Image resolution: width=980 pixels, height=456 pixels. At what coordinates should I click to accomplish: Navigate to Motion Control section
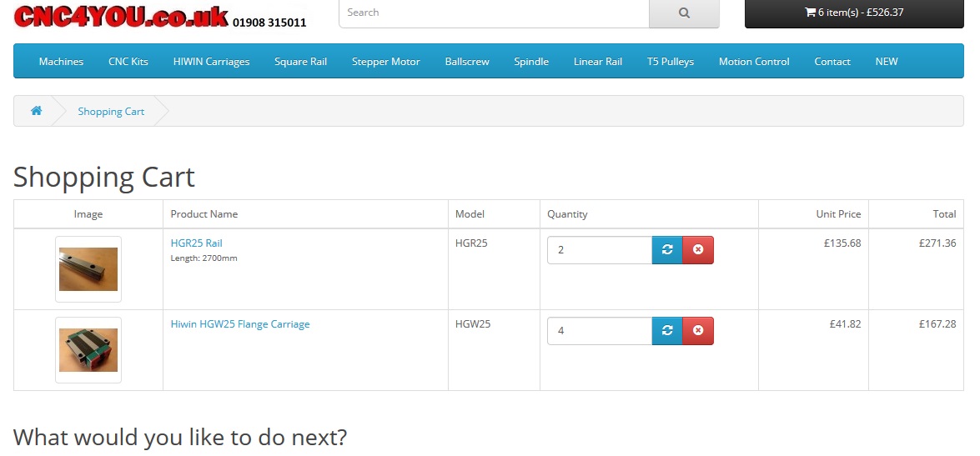754,62
